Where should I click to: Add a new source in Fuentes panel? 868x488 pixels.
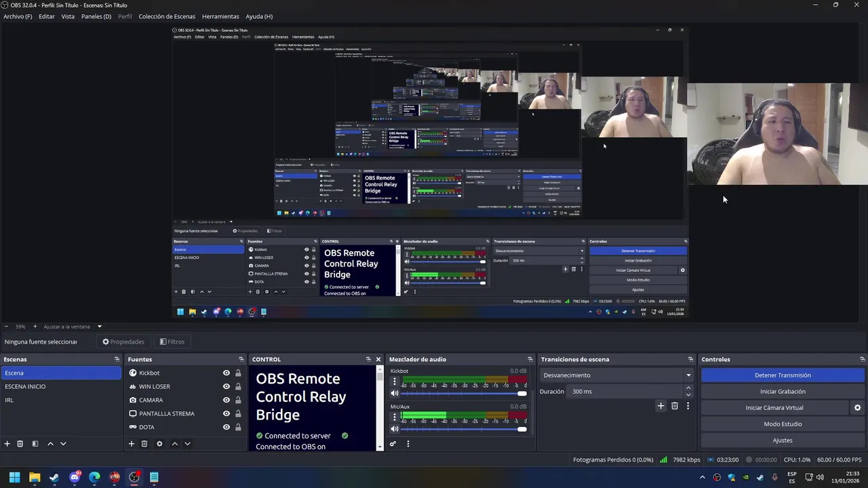[132, 444]
